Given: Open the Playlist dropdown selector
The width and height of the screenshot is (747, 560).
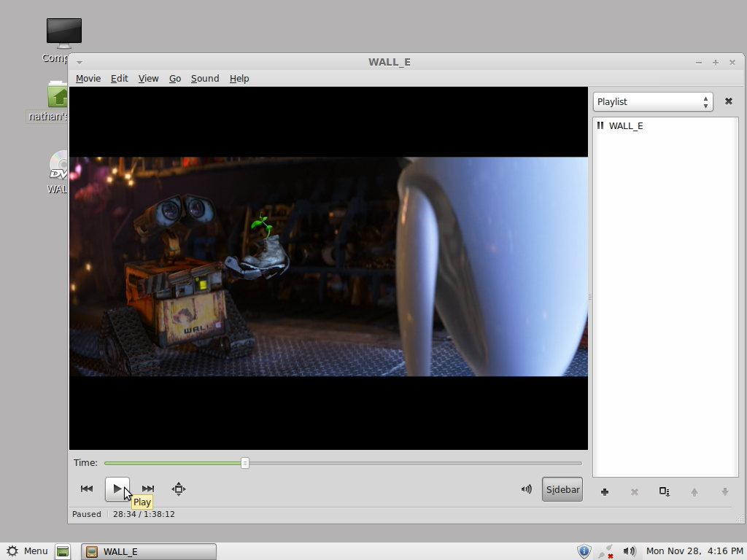Looking at the screenshot, I should tap(652, 102).
